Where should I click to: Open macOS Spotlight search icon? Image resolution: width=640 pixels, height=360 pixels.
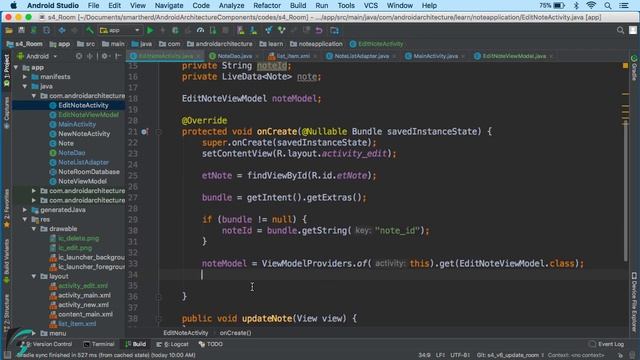point(608,6)
